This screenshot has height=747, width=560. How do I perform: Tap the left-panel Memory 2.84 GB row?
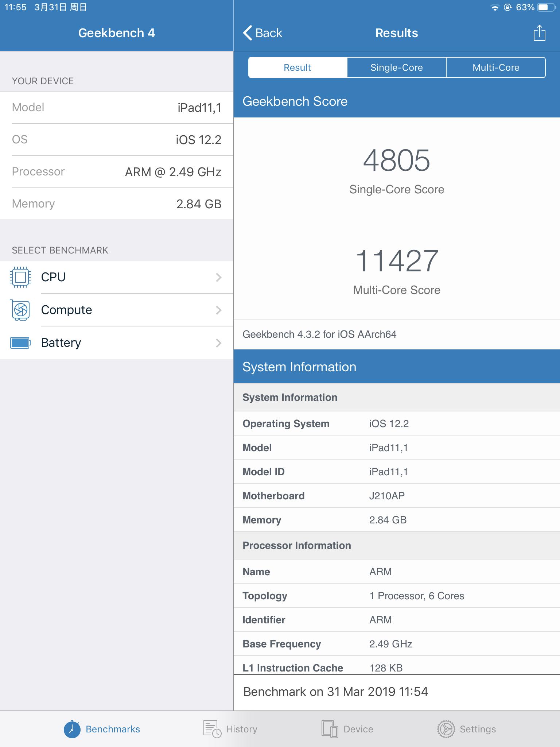pos(117,204)
